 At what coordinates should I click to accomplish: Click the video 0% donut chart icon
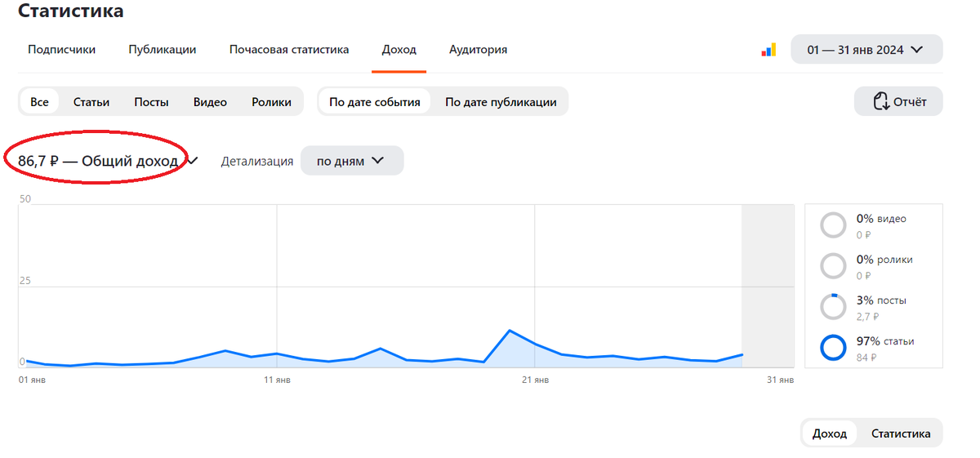[x=833, y=225]
